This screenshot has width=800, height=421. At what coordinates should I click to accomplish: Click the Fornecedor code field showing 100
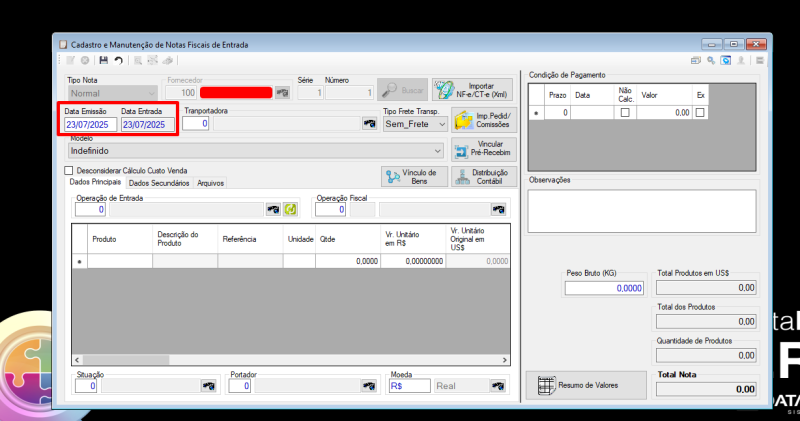(181, 93)
